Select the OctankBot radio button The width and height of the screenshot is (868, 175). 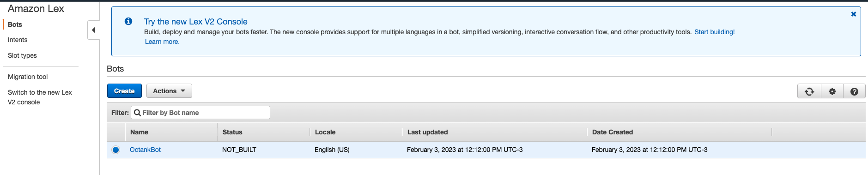pyautogui.click(x=115, y=150)
